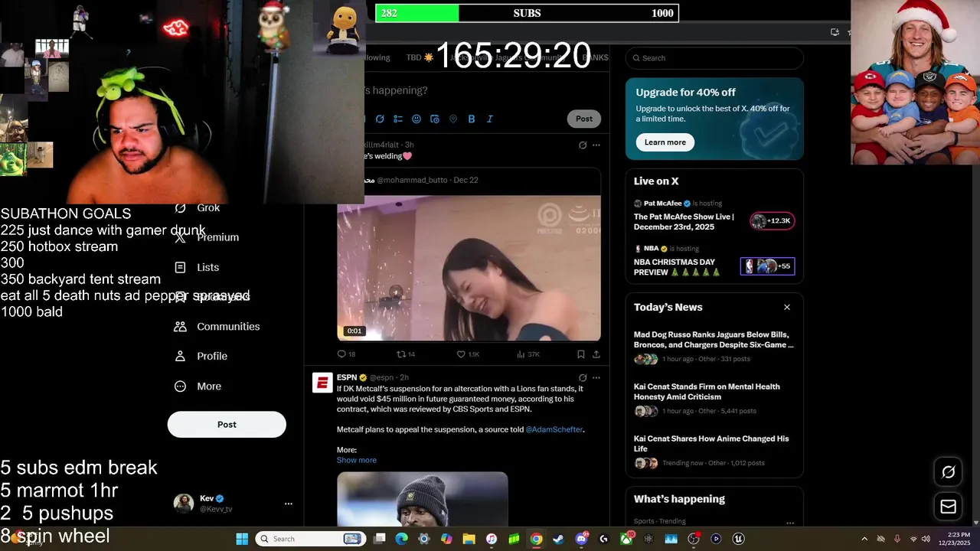Screen dimensions: 980x551
Task: Go to the Profile page
Action: (201, 356)
